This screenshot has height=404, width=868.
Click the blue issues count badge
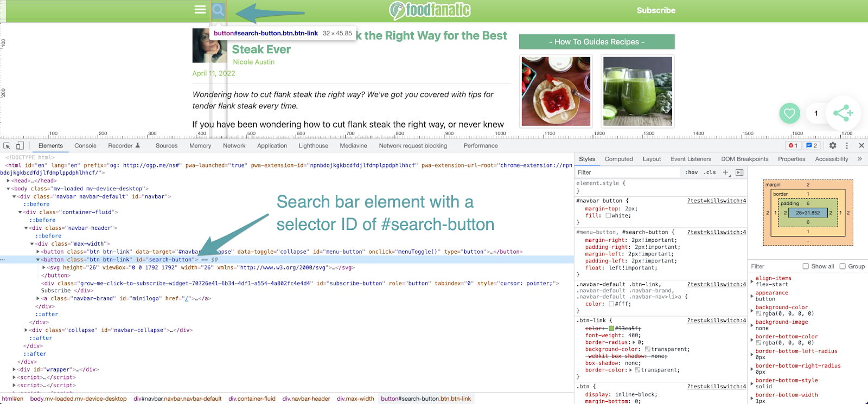click(x=812, y=146)
